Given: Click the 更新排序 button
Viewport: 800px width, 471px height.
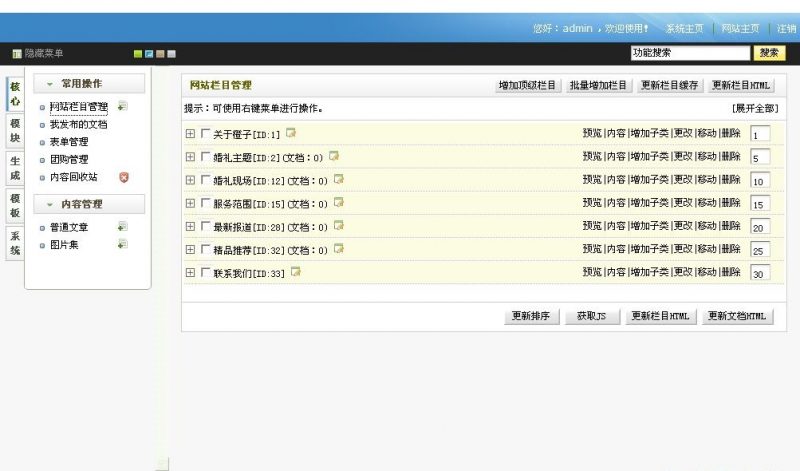Looking at the screenshot, I should pos(531,316).
